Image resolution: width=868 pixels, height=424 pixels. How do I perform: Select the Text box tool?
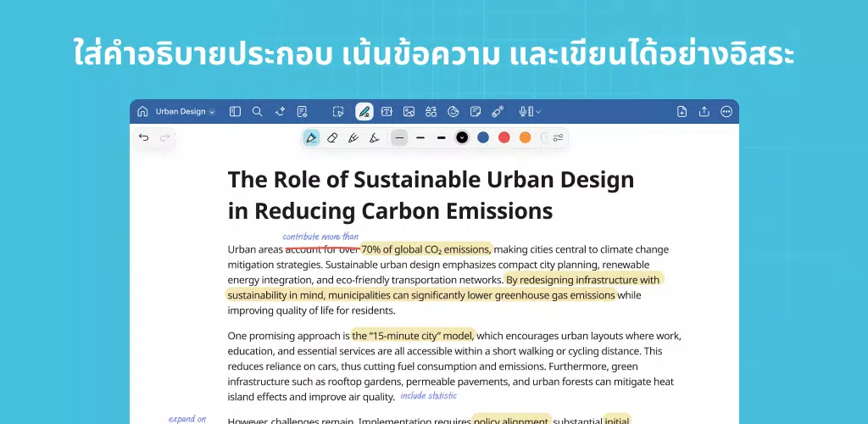pyautogui.click(x=387, y=112)
